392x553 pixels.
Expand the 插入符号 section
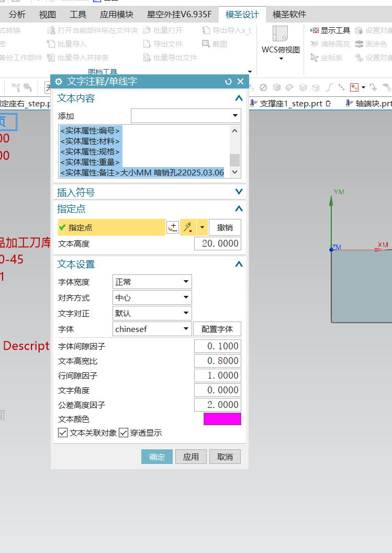point(239,192)
